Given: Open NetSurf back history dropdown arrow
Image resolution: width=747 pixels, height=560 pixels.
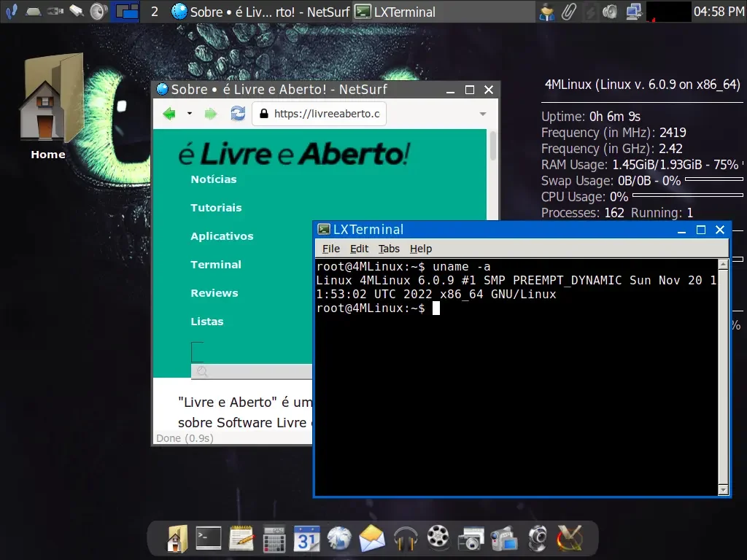Looking at the screenshot, I should [190, 113].
